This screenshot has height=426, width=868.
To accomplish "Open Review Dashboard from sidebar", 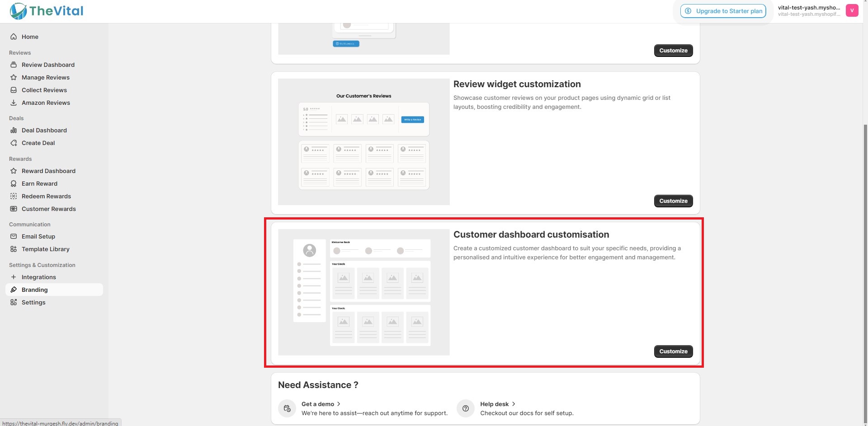I will (54, 65).
